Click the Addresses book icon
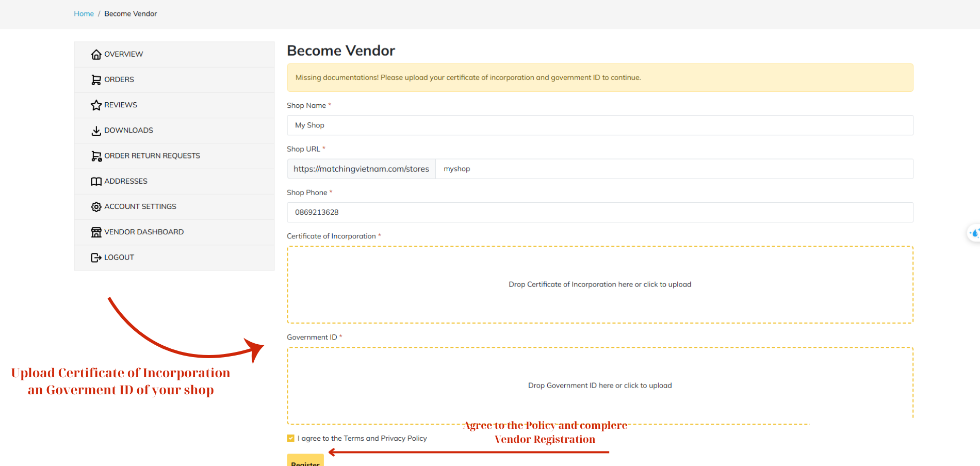This screenshot has width=980, height=466. pos(96,181)
